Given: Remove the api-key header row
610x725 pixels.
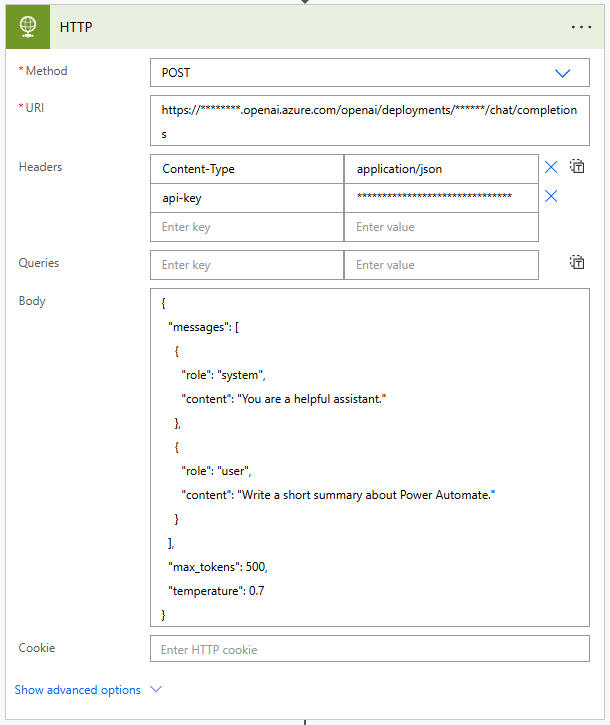Looking at the screenshot, I should point(551,197).
